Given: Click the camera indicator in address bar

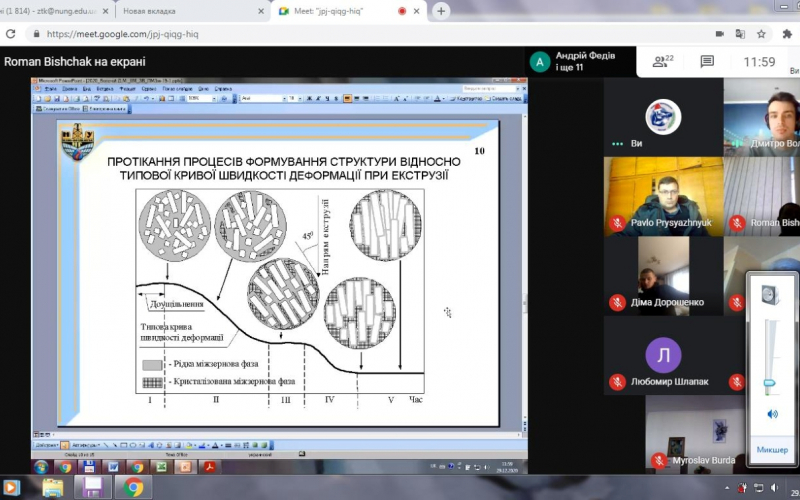Looking at the screenshot, I should (719, 33).
